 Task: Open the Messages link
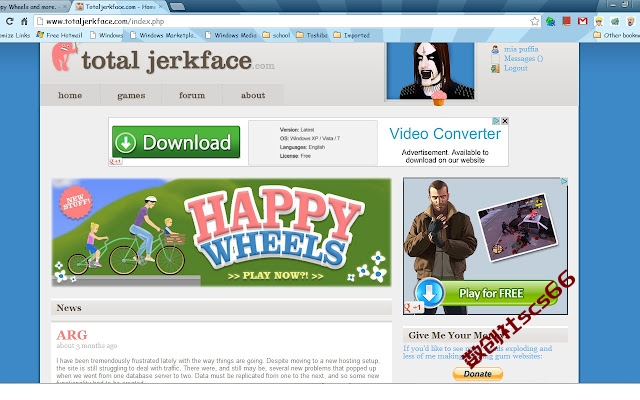[x=523, y=58]
